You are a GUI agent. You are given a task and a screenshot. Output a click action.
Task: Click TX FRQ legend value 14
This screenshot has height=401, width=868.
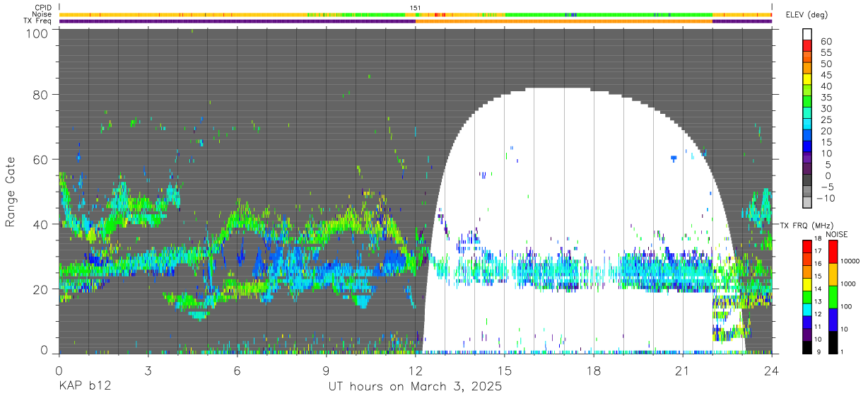[818, 289]
